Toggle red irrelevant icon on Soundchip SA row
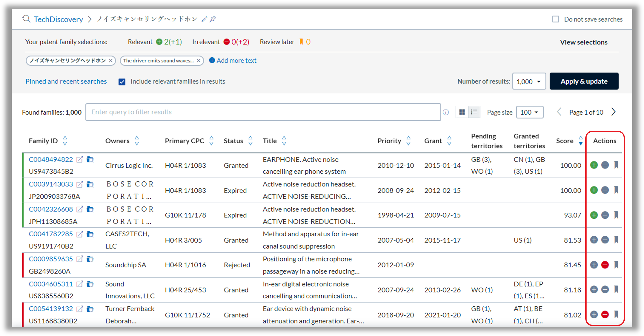This screenshot has height=336, width=644. 605,265
